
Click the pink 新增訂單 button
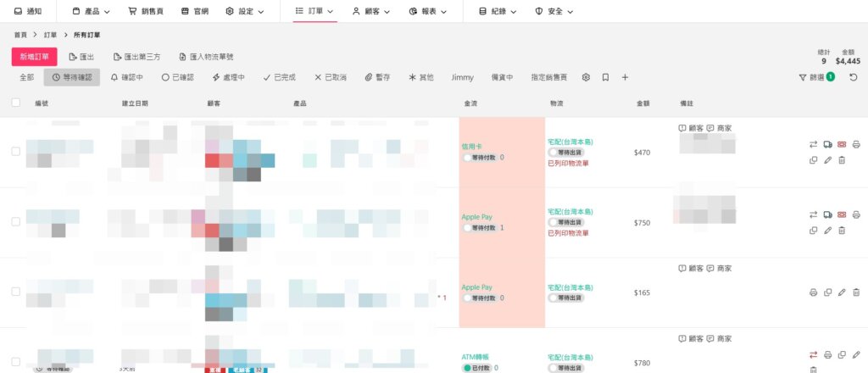[x=35, y=57]
